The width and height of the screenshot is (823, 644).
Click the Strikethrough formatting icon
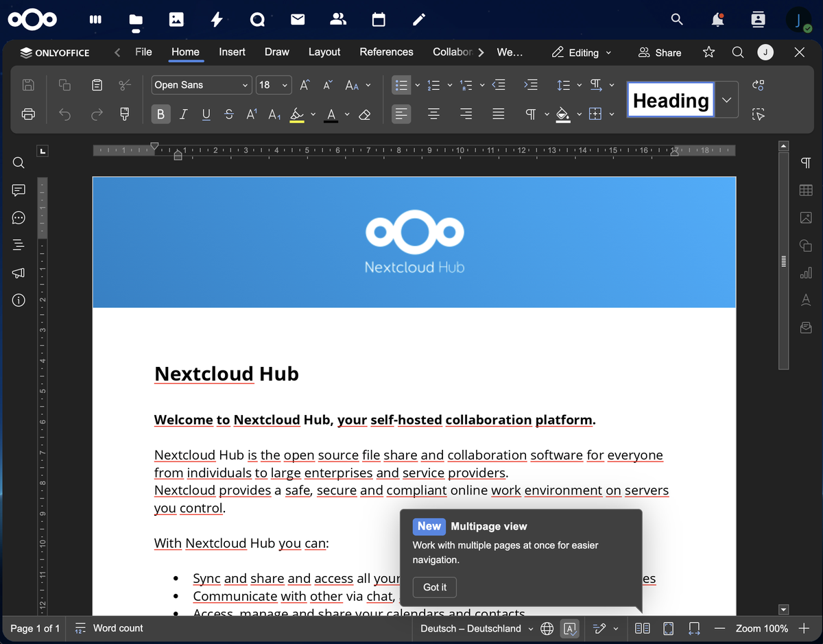click(x=229, y=115)
